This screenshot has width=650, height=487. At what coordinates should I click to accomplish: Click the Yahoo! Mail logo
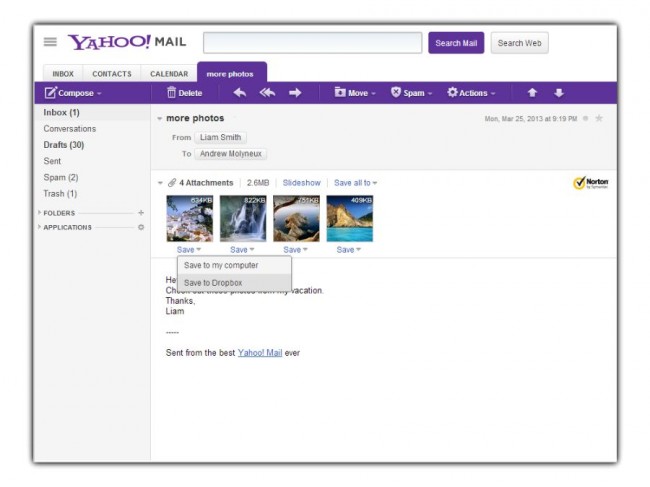pos(127,42)
